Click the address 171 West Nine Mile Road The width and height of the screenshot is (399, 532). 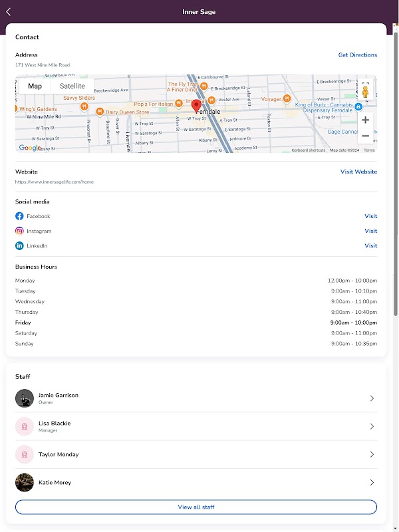click(x=43, y=65)
